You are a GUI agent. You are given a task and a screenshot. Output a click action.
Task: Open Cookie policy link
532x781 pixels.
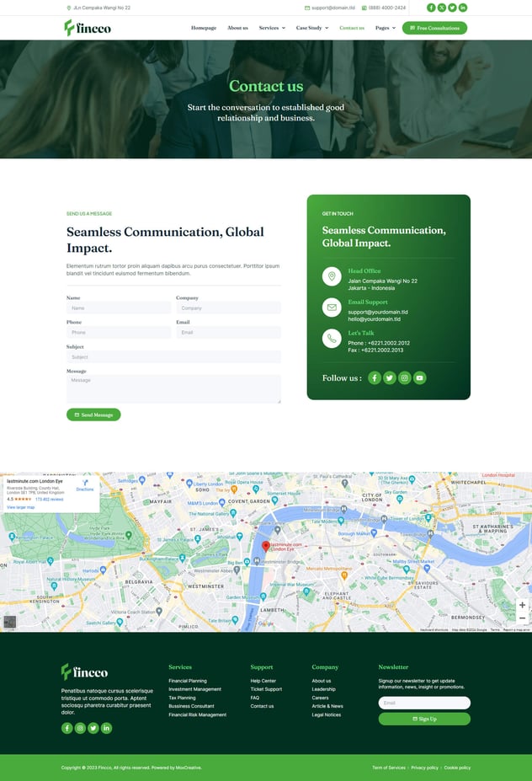tap(457, 768)
